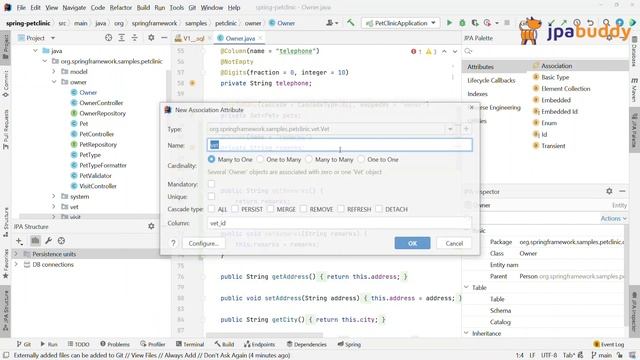Click the Column field showing vet_id
The height and width of the screenshot is (360, 640).
(340, 223)
